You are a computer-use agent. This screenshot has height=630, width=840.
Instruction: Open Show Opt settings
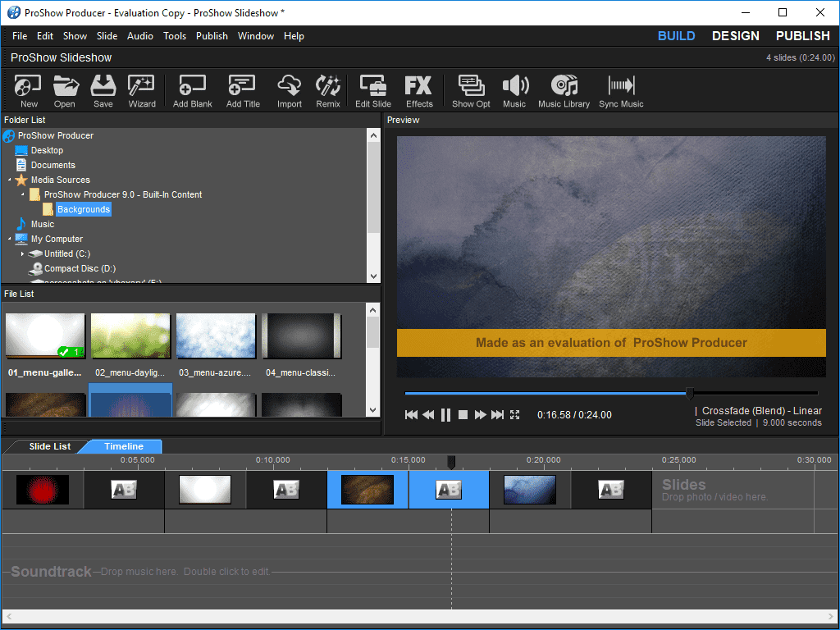pyautogui.click(x=471, y=90)
